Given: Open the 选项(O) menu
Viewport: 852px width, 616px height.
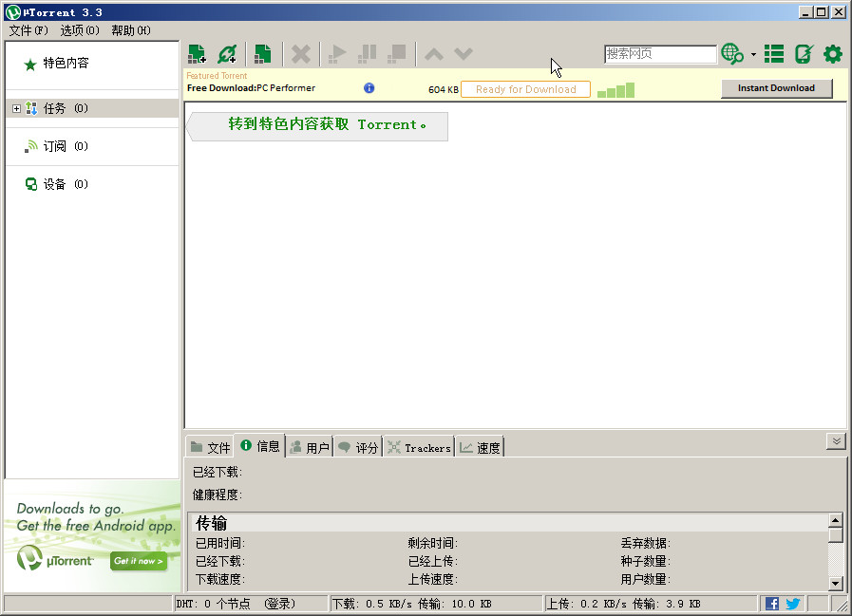Looking at the screenshot, I should click(x=80, y=30).
